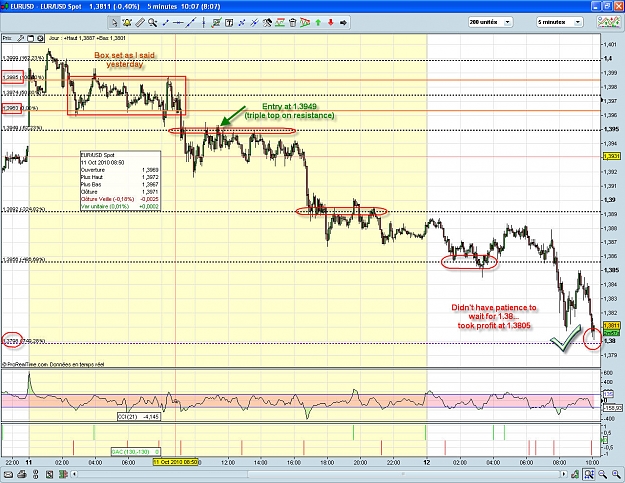This screenshot has height=483, width=625.
Task: Click the 'took profit at 1.3805' note
Action: point(494,326)
